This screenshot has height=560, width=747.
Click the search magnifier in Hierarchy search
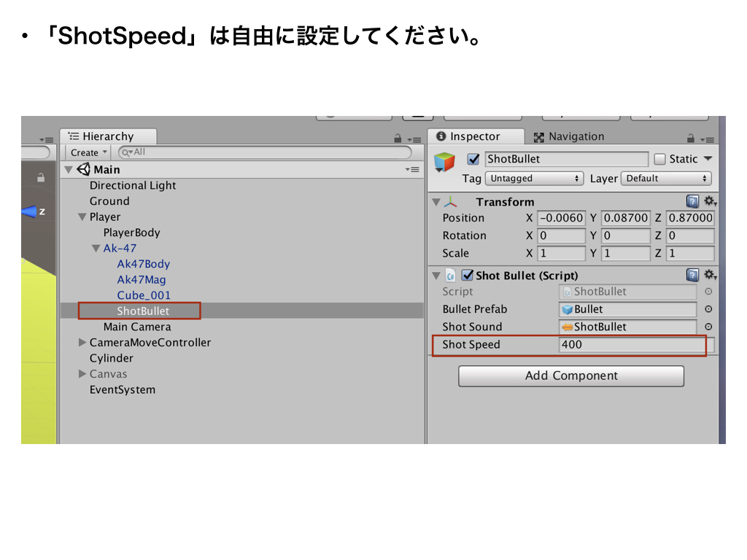click(x=126, y=152)
